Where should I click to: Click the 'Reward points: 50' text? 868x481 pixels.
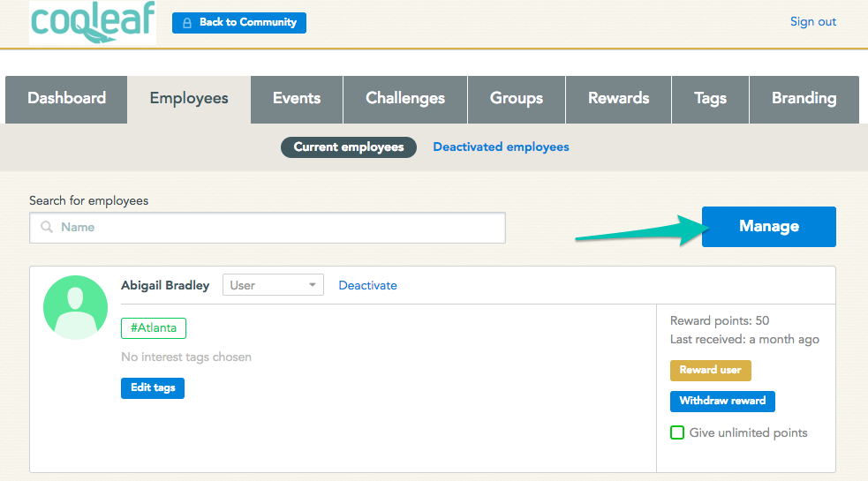coord(720,320)
